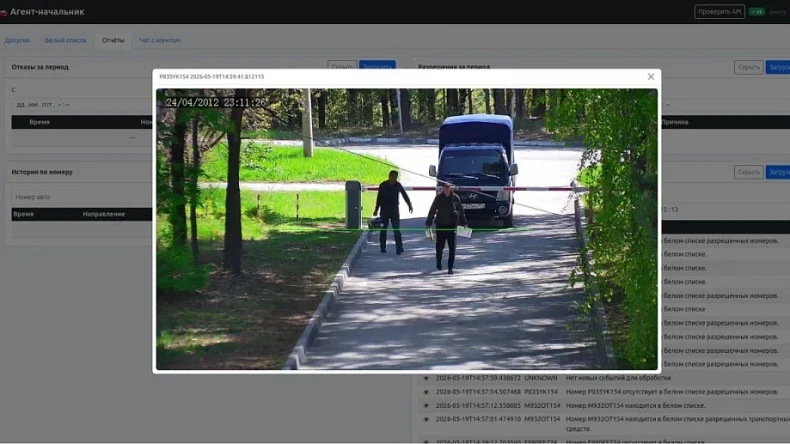This screenshot has height=444, width=790.
Task: Expand the 14:57:01 M932OT154 row arrow
Action: (426, 419)
